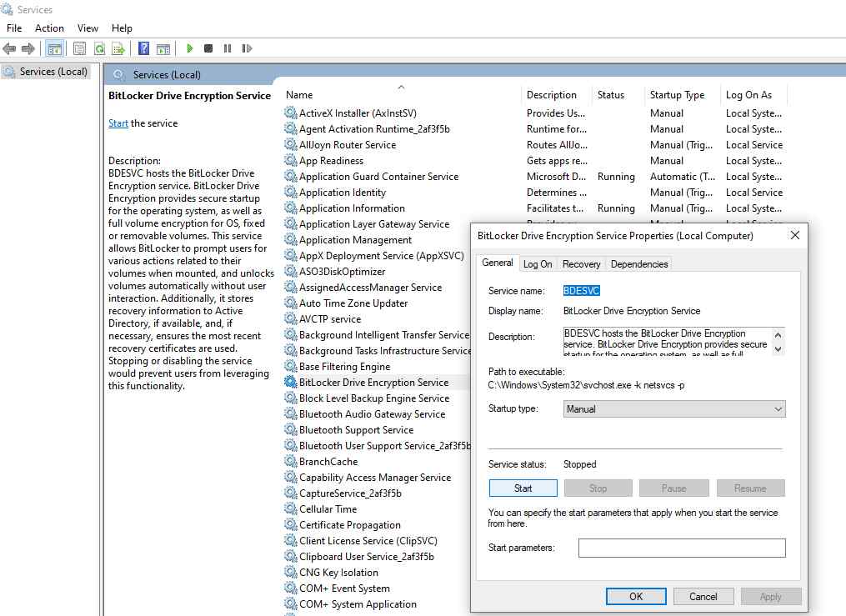
Task: Select ASO3DiskOptimizer service row
Action: (377, 271)
